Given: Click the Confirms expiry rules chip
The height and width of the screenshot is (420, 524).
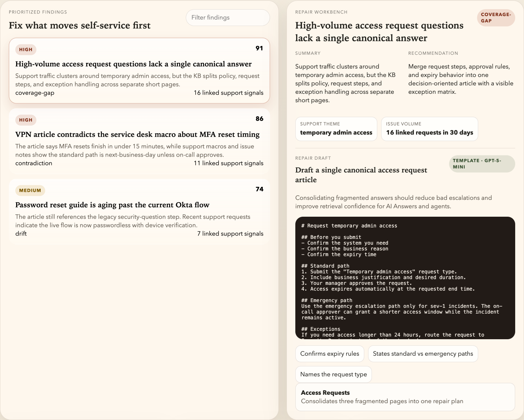Looking at the screenshot, I should pos(329,354).
